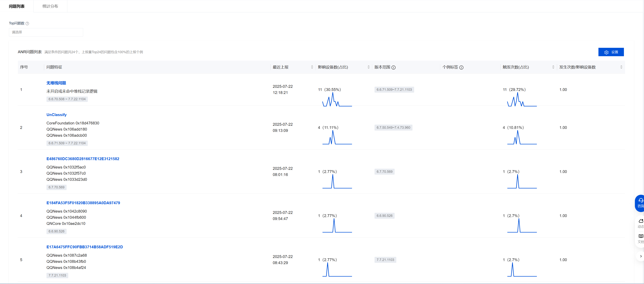Viewport: 644px width, 284px height.
Task: Click the 设置 button
Action: pos(611,52)
